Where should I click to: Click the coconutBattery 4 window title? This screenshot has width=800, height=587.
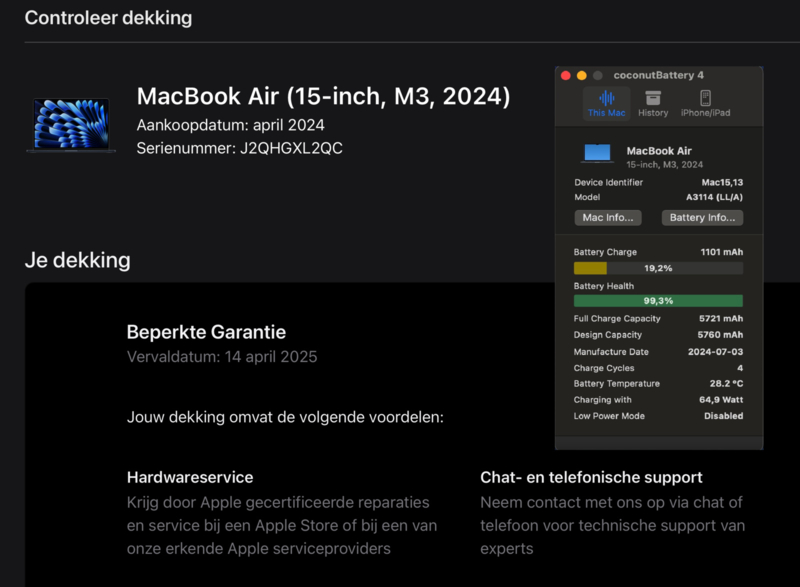(658, 75)
